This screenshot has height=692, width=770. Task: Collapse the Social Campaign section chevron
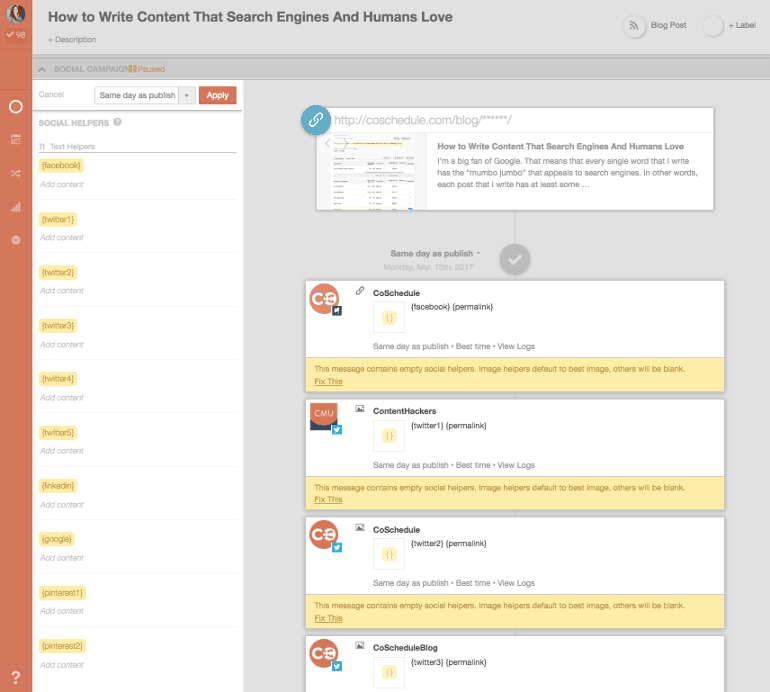coord(42,69)
